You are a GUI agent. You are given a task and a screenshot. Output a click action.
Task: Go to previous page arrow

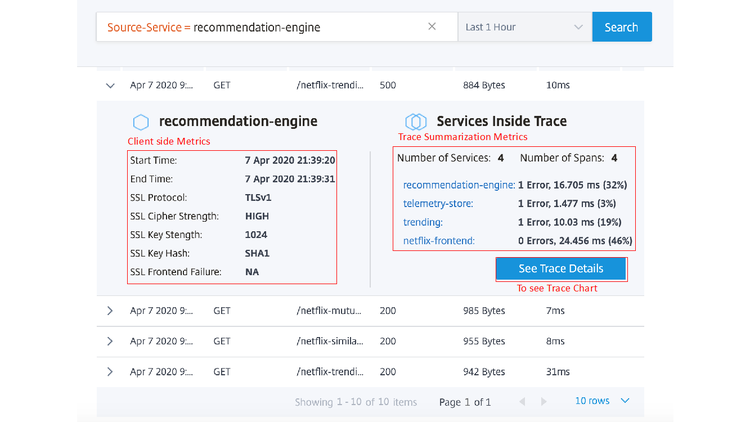(x=522, y=401)
